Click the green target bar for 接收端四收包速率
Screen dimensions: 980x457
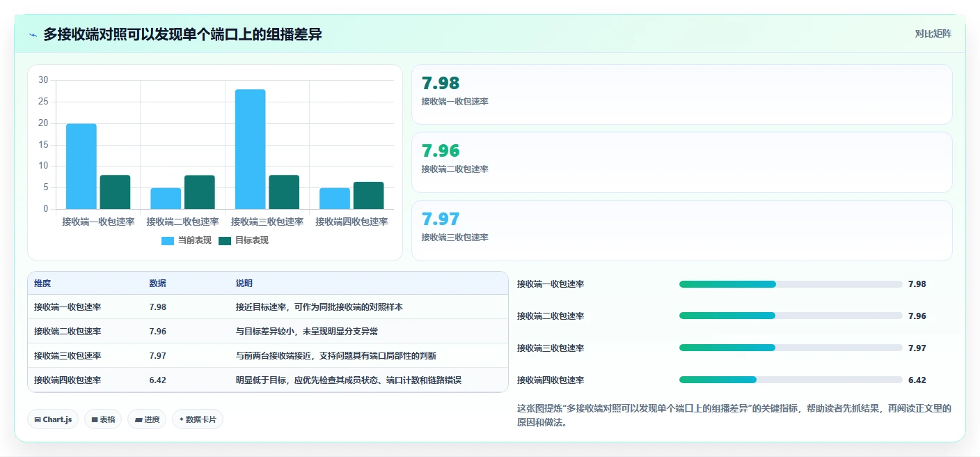369,196
